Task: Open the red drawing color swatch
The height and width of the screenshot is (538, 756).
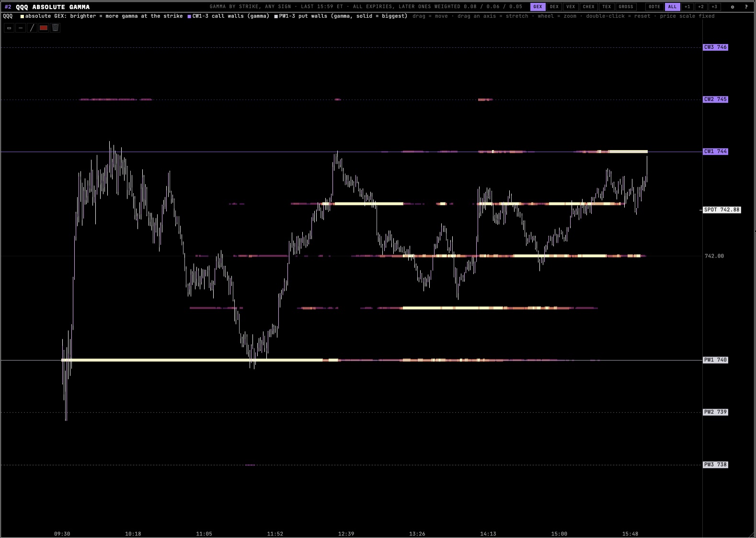Action: point(44,28)
